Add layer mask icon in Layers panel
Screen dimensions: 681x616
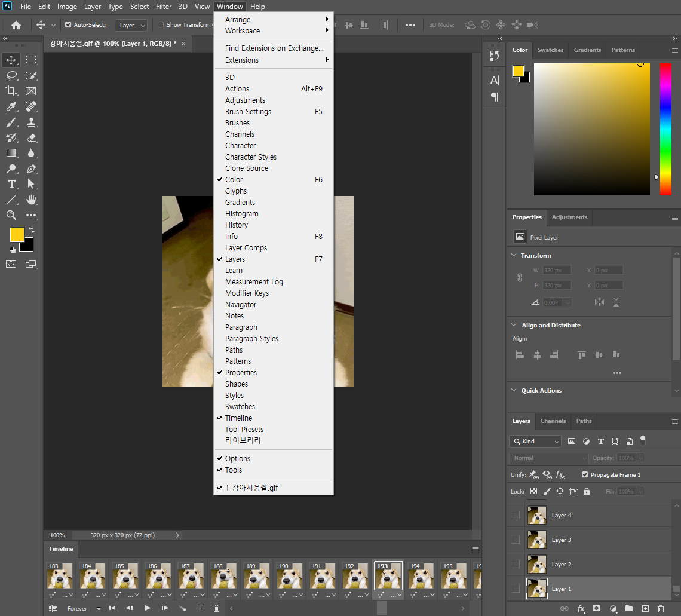click(x=596, y=609)
